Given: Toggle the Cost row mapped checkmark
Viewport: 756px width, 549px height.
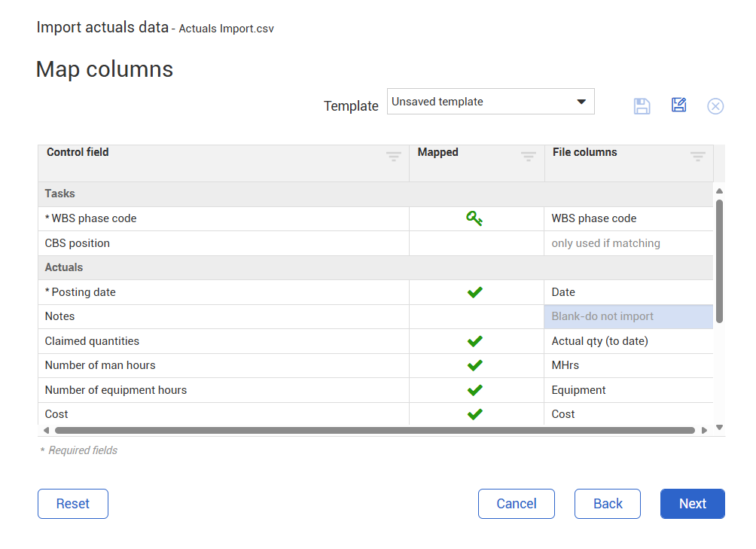Looking at the screenshot, I should (x=474, y=414).
